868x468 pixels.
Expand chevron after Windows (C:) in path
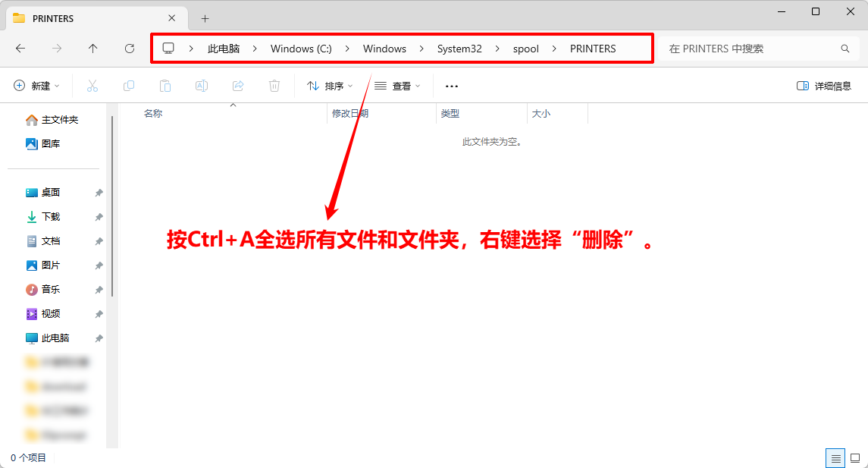pyautogui.click(x=347, y=49)
